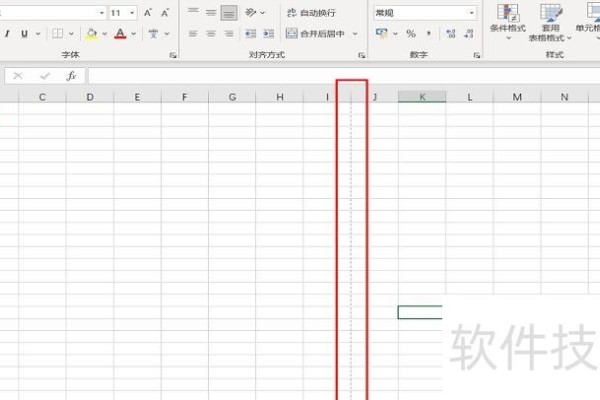Screen dimensions: 600x400
Task: Click the decrease decimal icon
Action: [469, 34]
